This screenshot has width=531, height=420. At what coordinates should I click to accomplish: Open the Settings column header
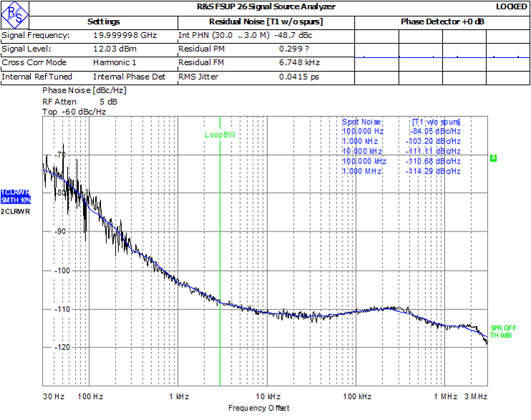tap(103, 22)
